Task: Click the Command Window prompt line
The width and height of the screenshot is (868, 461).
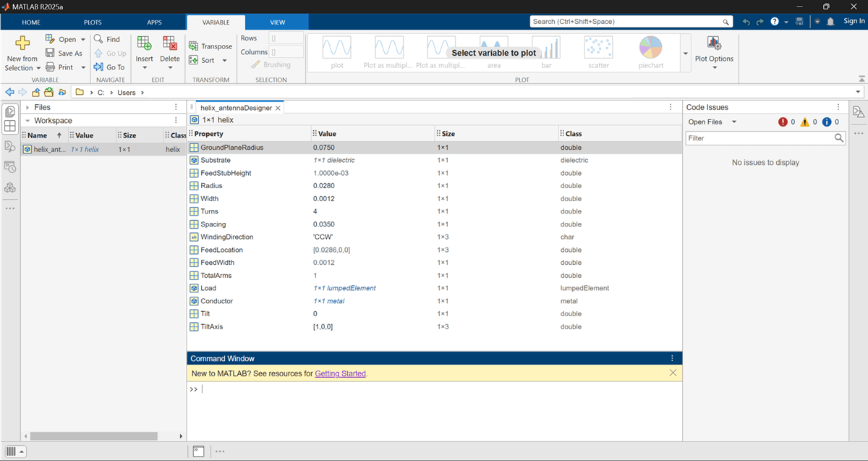Action: tap(434, 389)
